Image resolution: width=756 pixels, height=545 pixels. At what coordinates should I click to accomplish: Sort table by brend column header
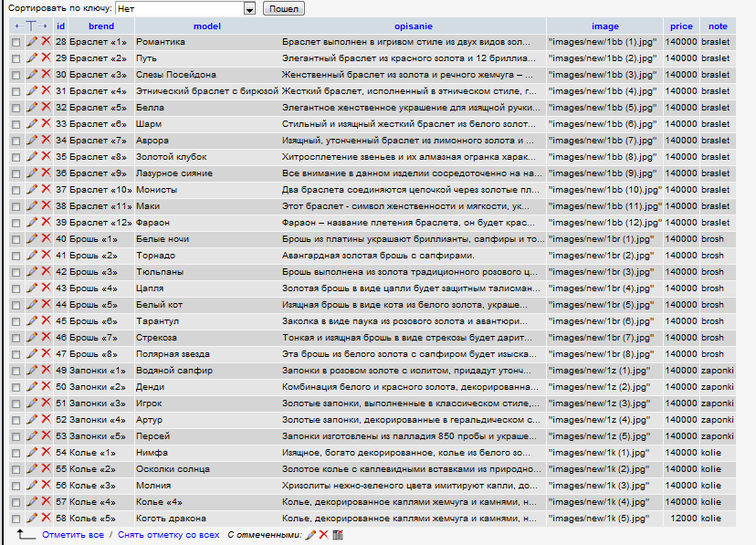[x=101, y=26]
